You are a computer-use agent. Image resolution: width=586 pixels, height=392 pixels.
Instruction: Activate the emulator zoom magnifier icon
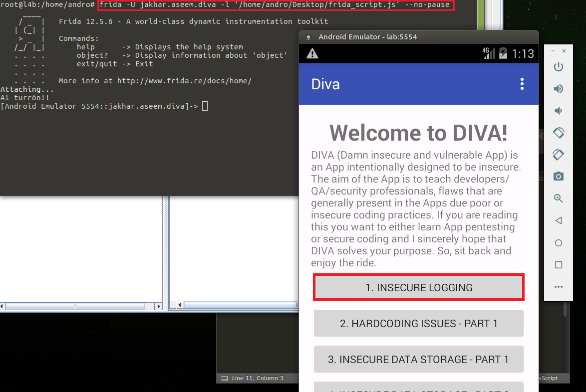[x=559, y=198]
